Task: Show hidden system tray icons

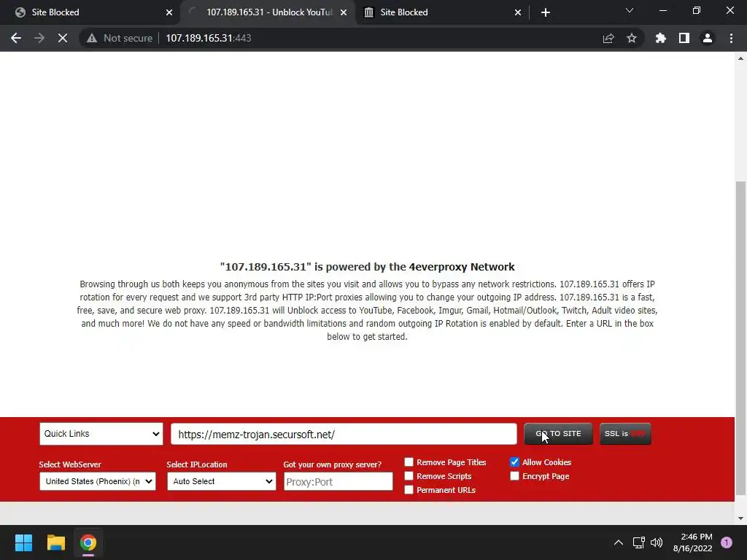Action: pos(619,542)
